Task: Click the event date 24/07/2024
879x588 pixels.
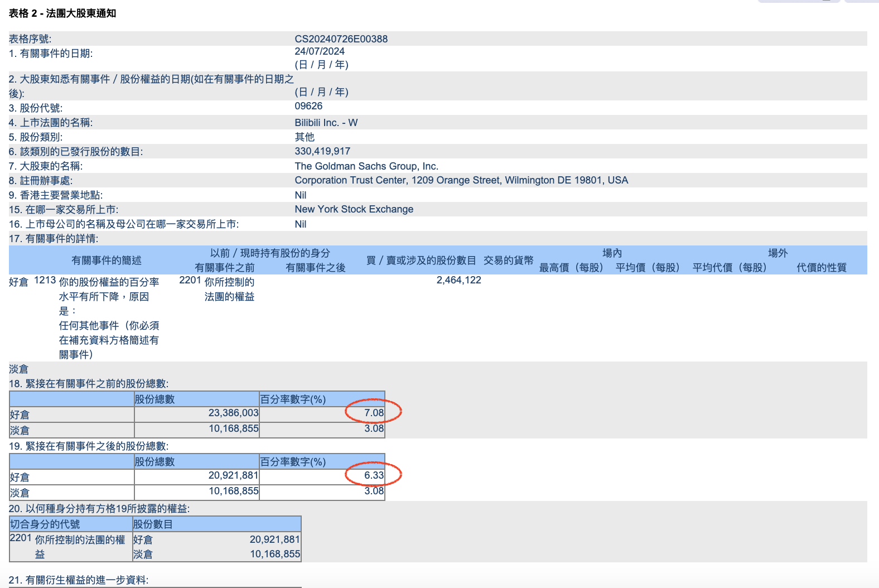Action: [x=320, y=51]
